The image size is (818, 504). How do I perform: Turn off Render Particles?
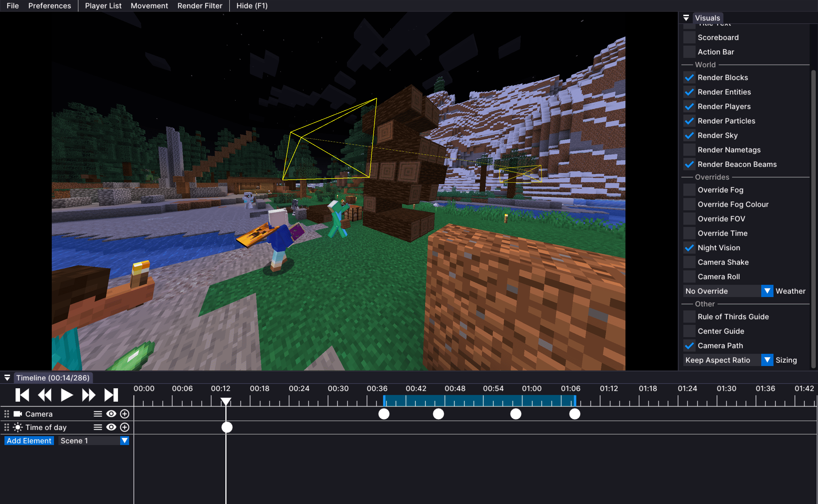[689, 121]
